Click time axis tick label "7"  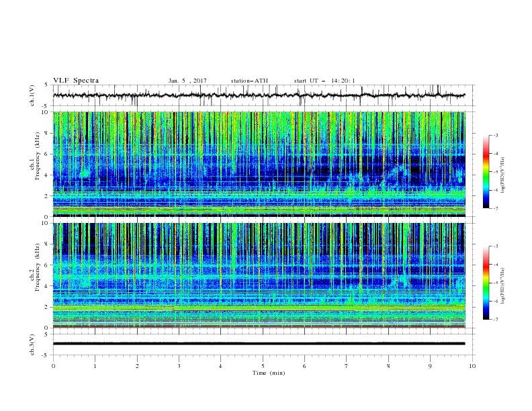(347, 366)
